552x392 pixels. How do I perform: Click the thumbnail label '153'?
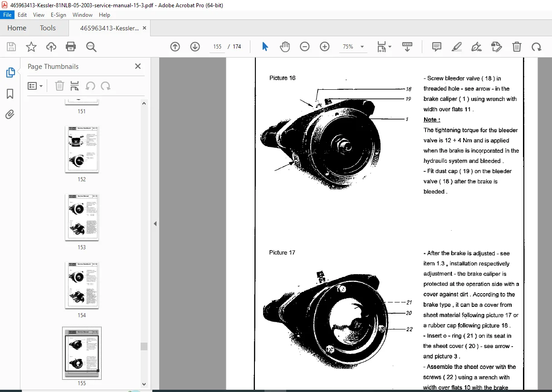82,247
